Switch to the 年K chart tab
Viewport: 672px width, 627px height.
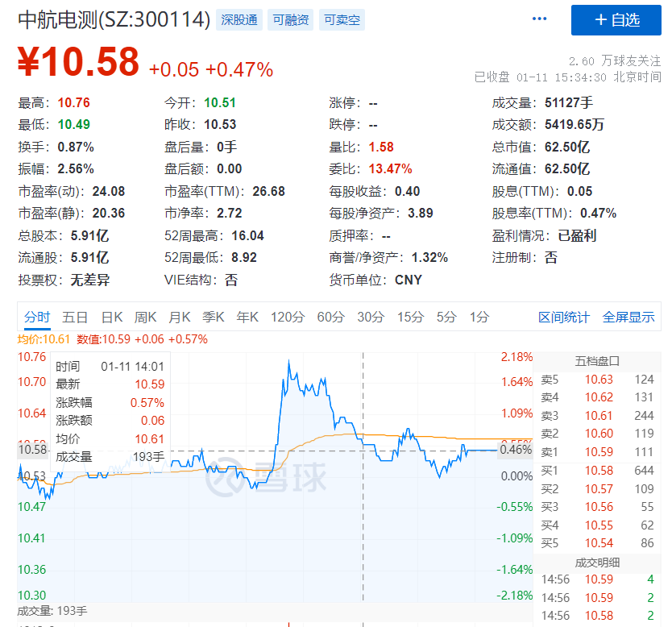pos(247,318)
